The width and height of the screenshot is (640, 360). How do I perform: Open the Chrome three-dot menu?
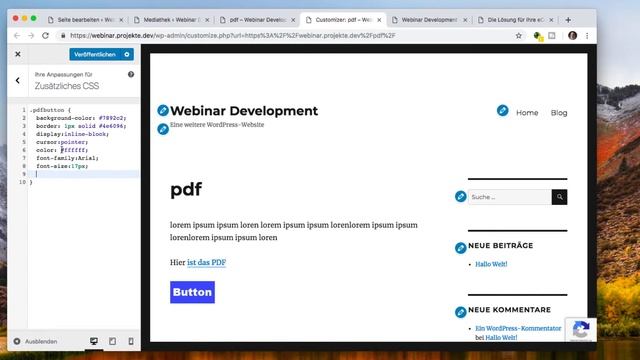(x=587, y=36)
